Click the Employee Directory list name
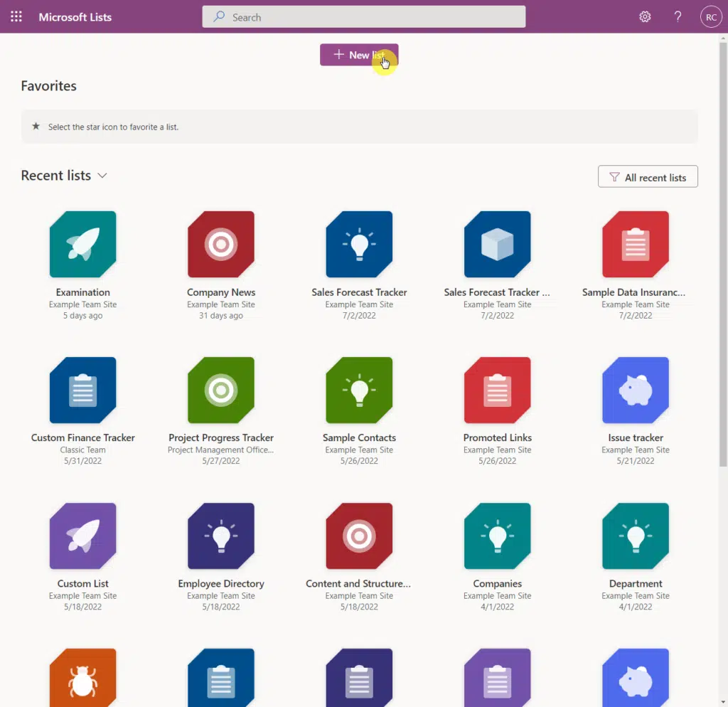Viewport: 728px width, 707px height. (x=221, y=583)
